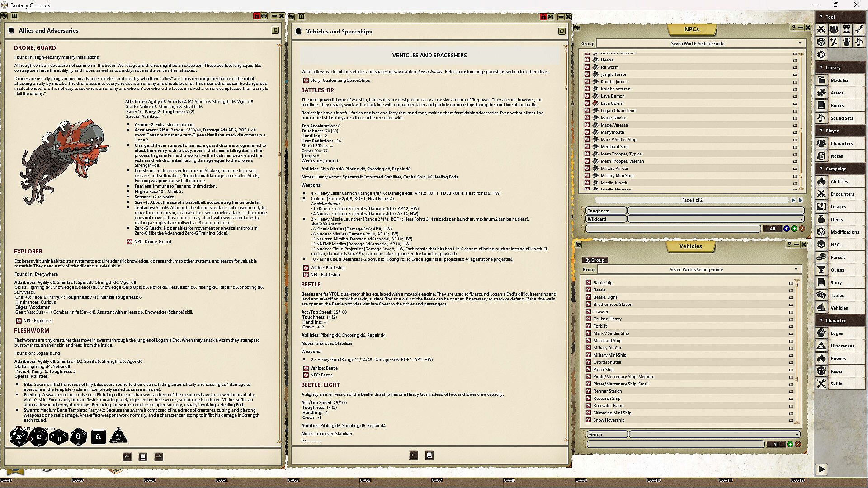Image resolution: width=868 pixels, height=488 pixels.
Task: Expand NPCs Group dropdown
Action: 800,43
